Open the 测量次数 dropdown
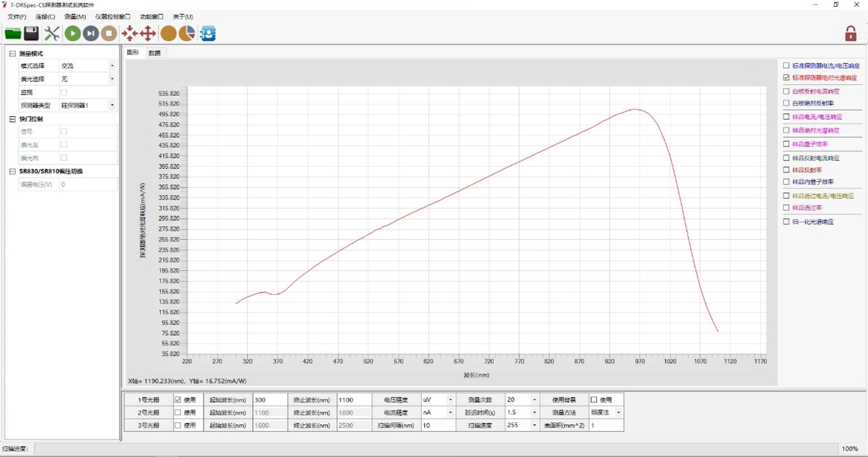This screenshot has height=457, width=868. coord(534,400)
